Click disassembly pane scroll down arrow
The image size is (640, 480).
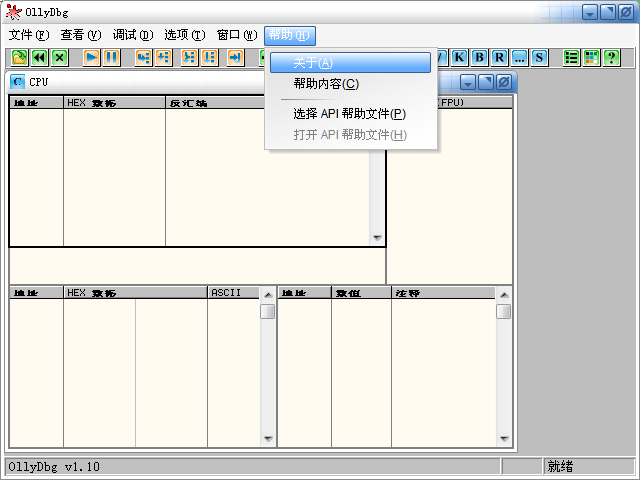377,238
